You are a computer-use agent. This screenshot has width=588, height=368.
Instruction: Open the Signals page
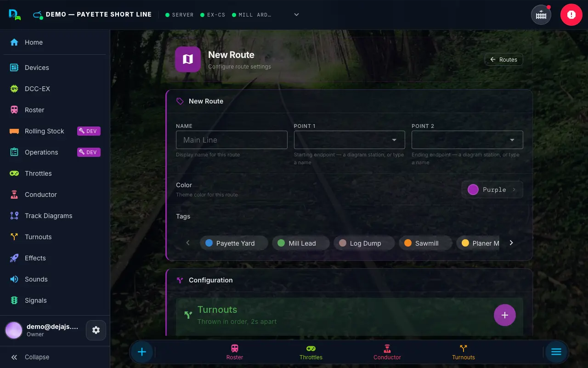click(x=55, y=300)
